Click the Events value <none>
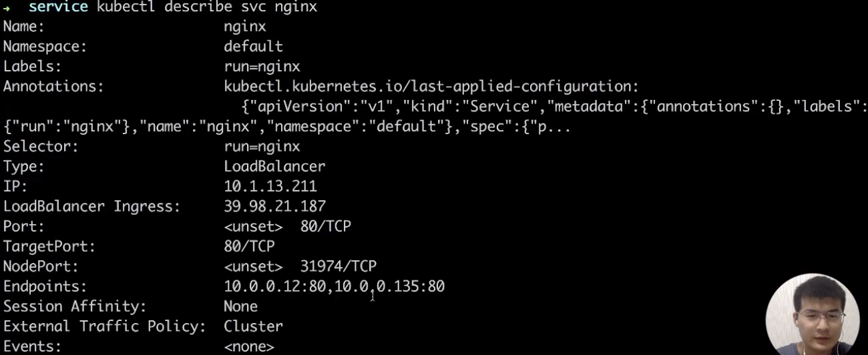 click(x=249, y=347)
